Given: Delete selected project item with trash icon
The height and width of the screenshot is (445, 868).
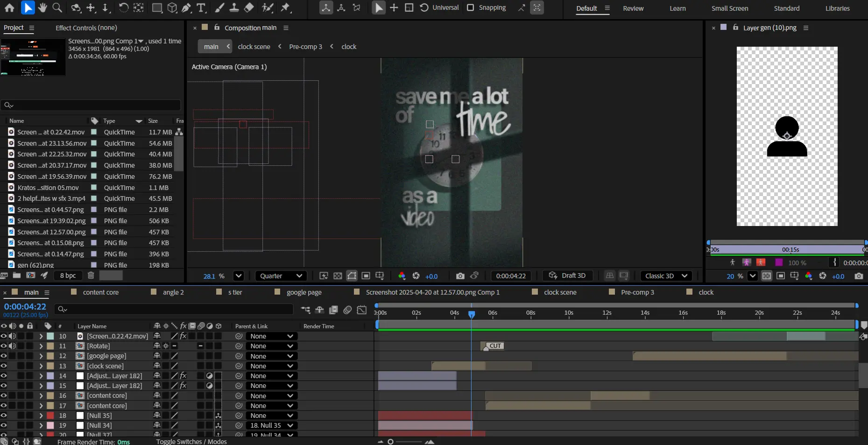Looking at the screenshot, I should click(91, 275).
